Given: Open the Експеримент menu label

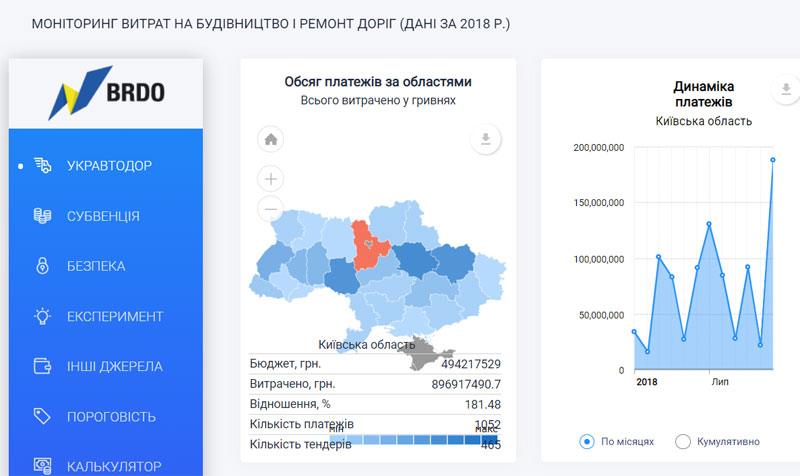Looking at the screenshot, I should [114, 316].
